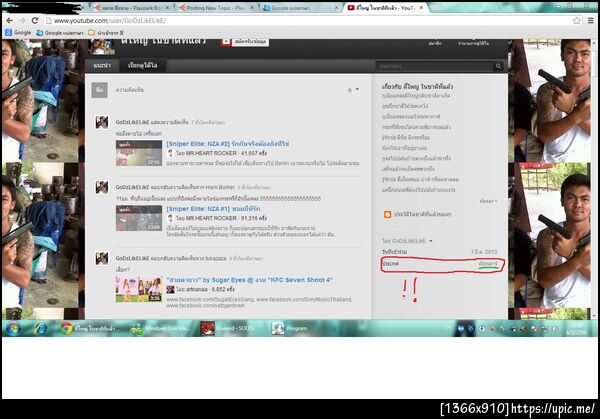Screen dimensions: 600x419
Task: Click the GoDzLiKELiKE avatar on tukazaza reply
Action: 102,258
